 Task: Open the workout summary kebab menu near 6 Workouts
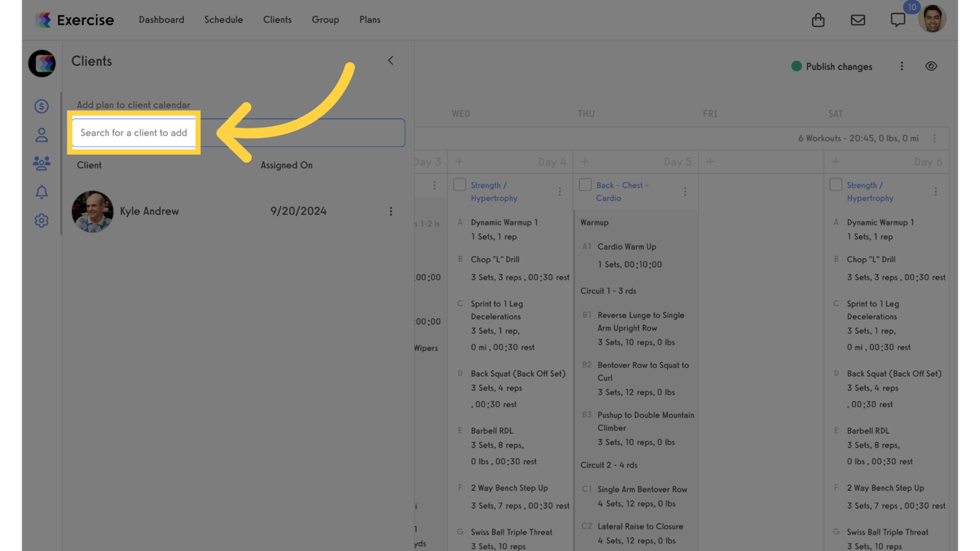(x=935, y=138)
